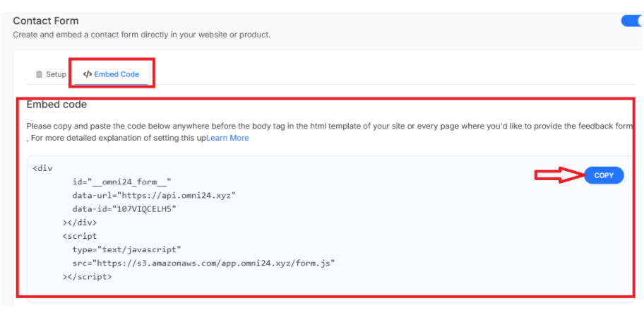Click the src amazonaws form.js code line
This screenshot has height=313, width=644.
pos(203,264)
